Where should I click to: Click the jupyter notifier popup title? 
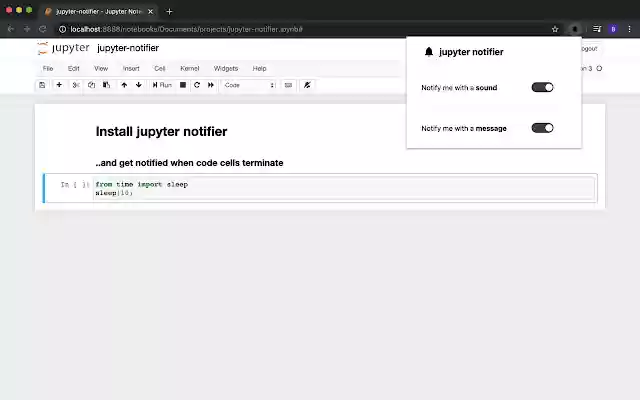tap(471, 52)
